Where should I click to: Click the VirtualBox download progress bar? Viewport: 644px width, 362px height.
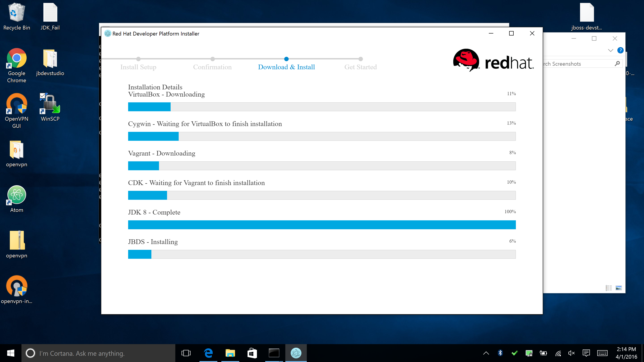pyautogui.click(x=322, y=107)
